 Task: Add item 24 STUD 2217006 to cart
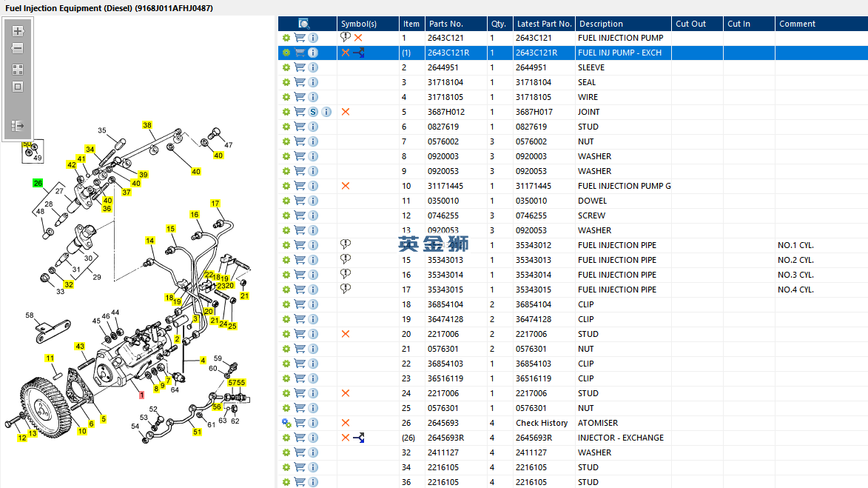tap(300, 393)
